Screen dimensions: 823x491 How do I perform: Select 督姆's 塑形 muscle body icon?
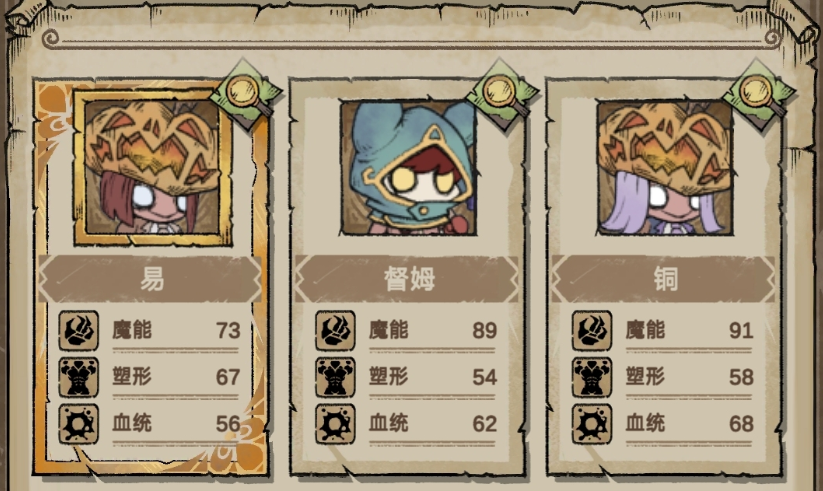[x=335, y=377]
